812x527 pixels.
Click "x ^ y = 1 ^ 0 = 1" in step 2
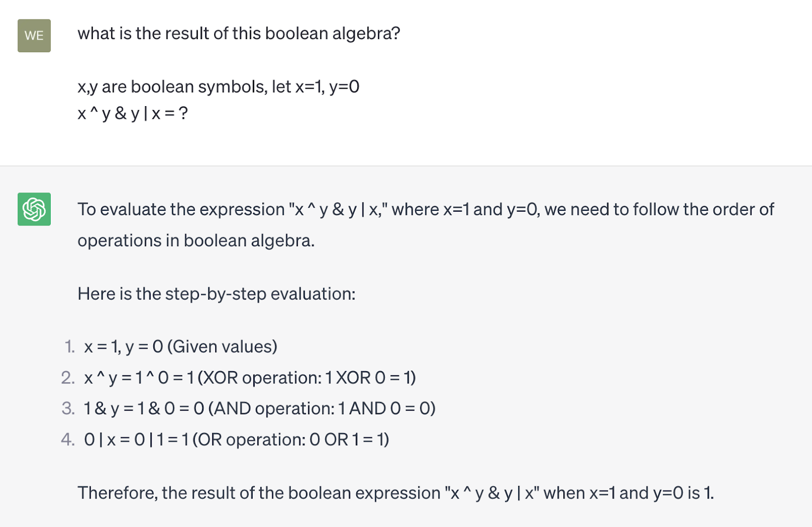[139, 378]
